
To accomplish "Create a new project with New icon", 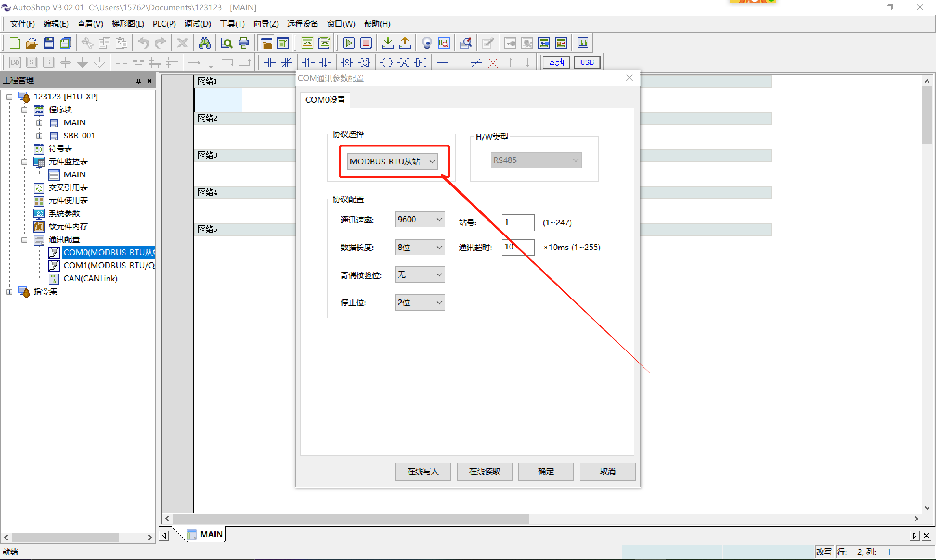I will (15, 43).
